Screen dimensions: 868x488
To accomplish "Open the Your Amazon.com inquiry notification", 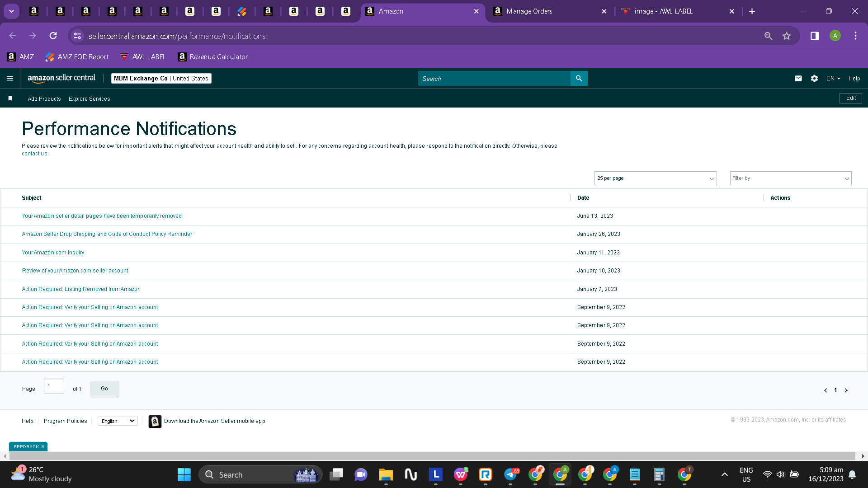I will coord(53,253).
